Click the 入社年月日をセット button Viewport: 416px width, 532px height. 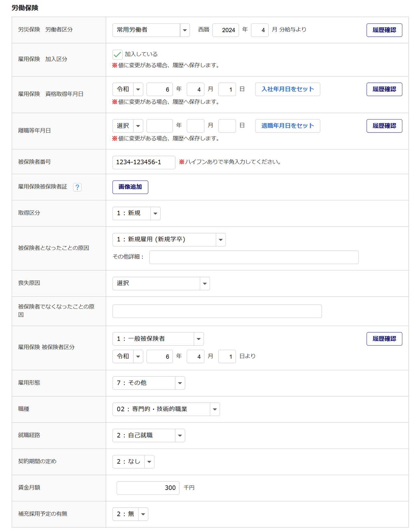[x=287, y=89]
